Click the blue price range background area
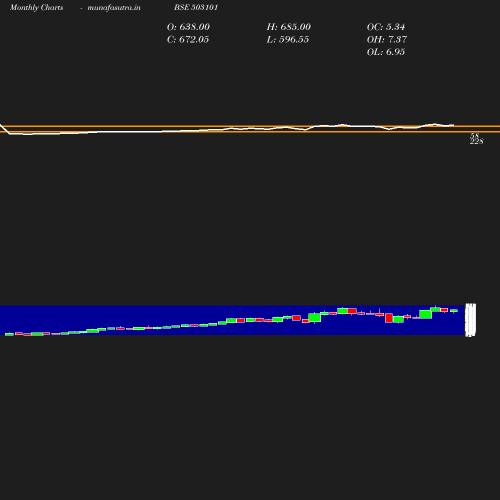Viewport: 500px width, 500px height. pos(232,320)
